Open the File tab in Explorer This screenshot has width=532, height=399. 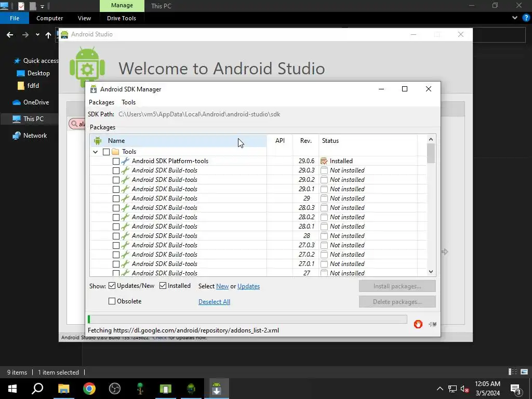pyautogui.click(x=15, y=18)
